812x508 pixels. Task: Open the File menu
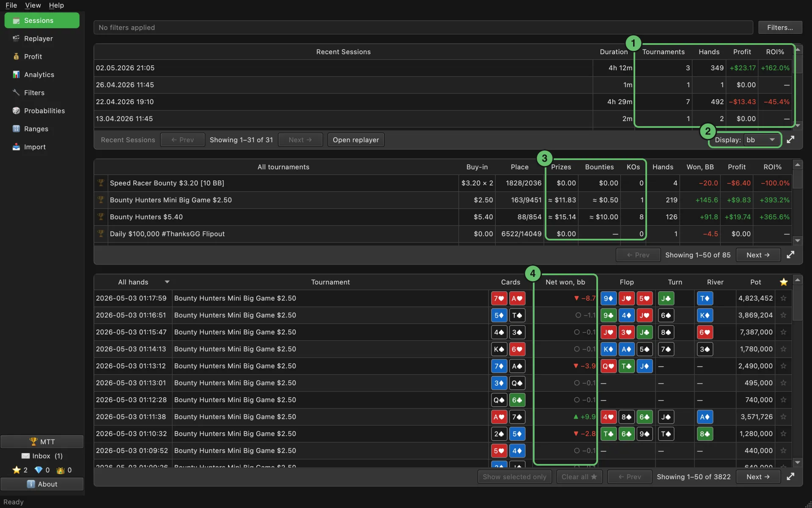pyautogui.click(x=11, y=5)
